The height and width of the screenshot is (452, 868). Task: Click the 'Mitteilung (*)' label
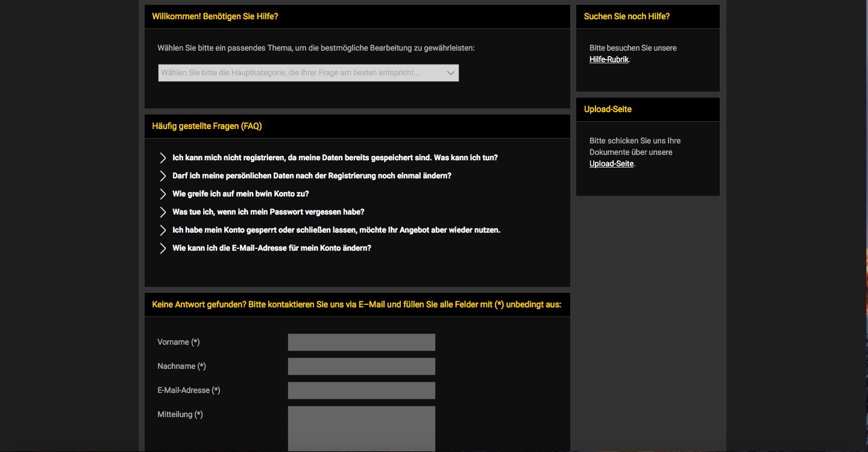pos(180,415)
